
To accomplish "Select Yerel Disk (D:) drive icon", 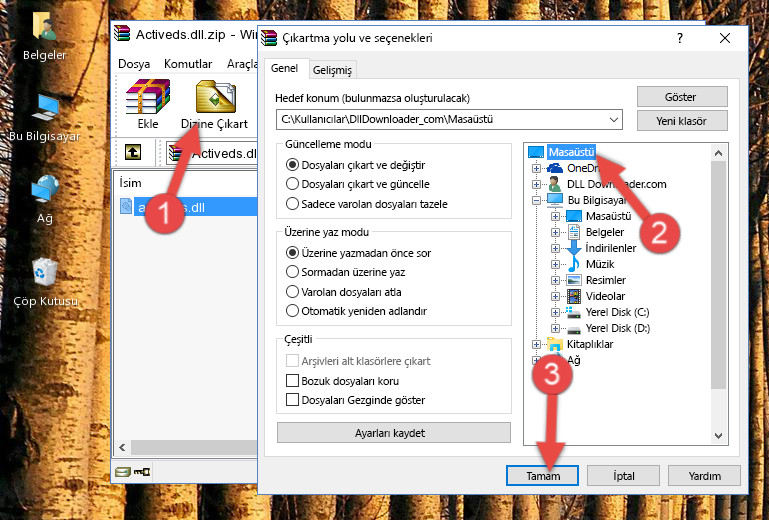I will pyautogui.click(x=573, y=328).
